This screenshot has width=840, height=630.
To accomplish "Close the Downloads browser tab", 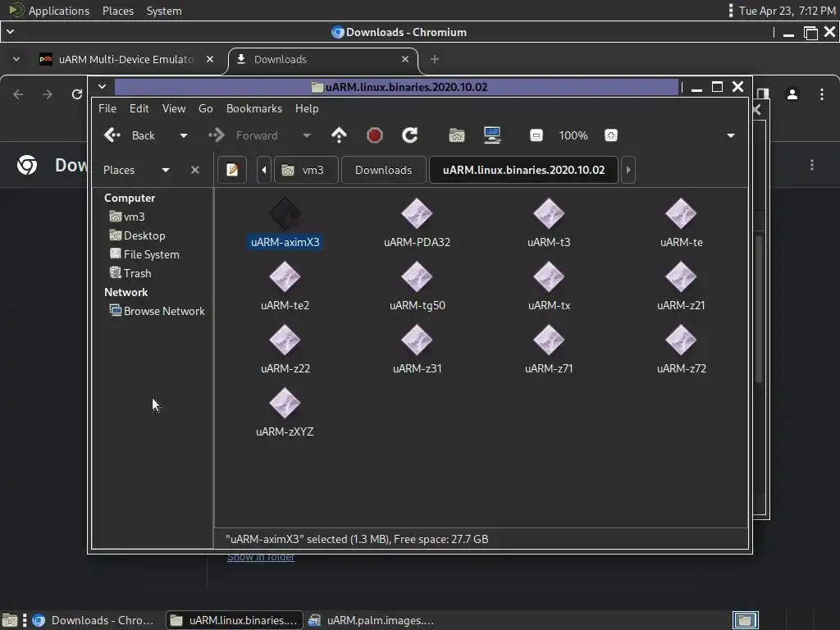I will click(x=405, y=59).
